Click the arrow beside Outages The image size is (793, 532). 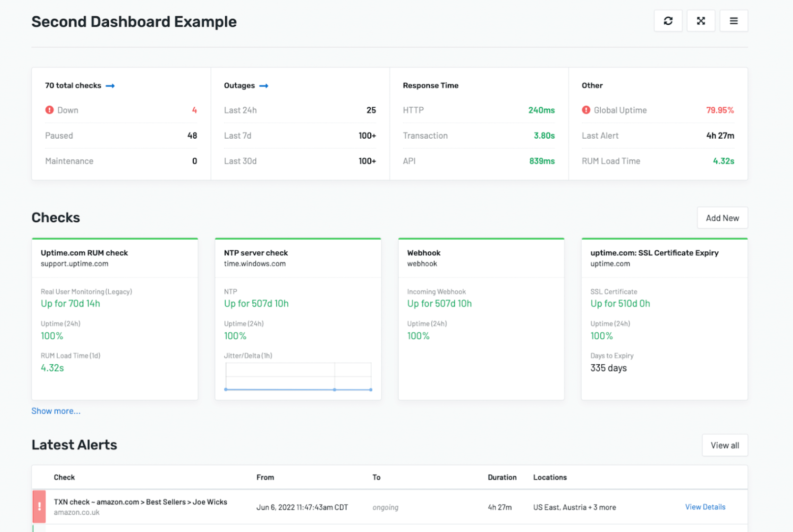pos(264,86)
